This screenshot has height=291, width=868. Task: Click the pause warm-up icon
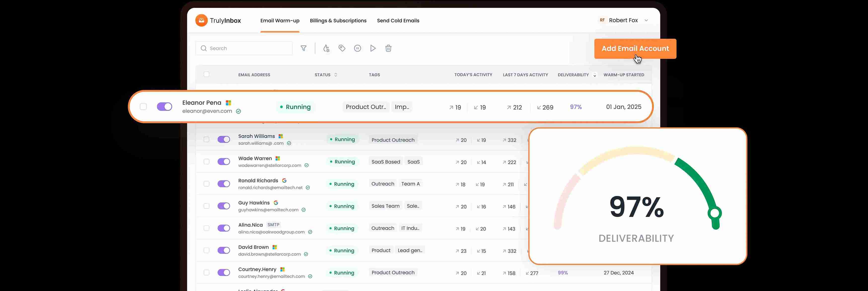click(358, 48)
